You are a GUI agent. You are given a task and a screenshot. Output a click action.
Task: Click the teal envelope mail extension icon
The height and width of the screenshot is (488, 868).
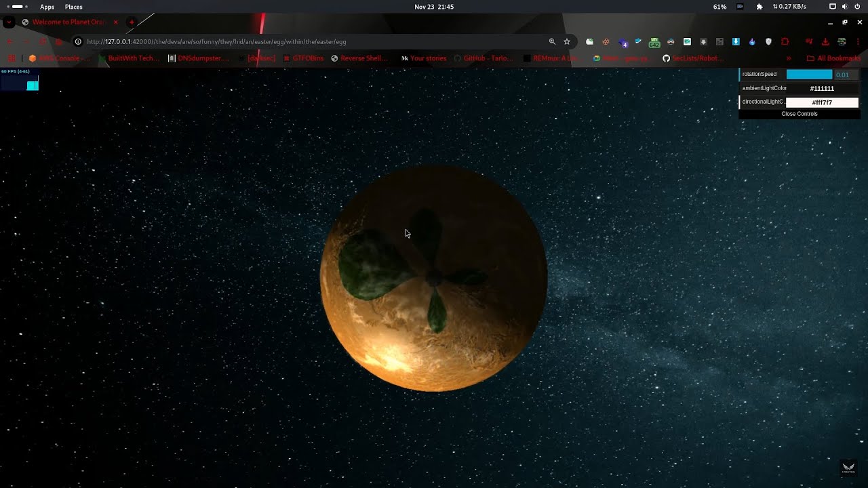(687, 41)
